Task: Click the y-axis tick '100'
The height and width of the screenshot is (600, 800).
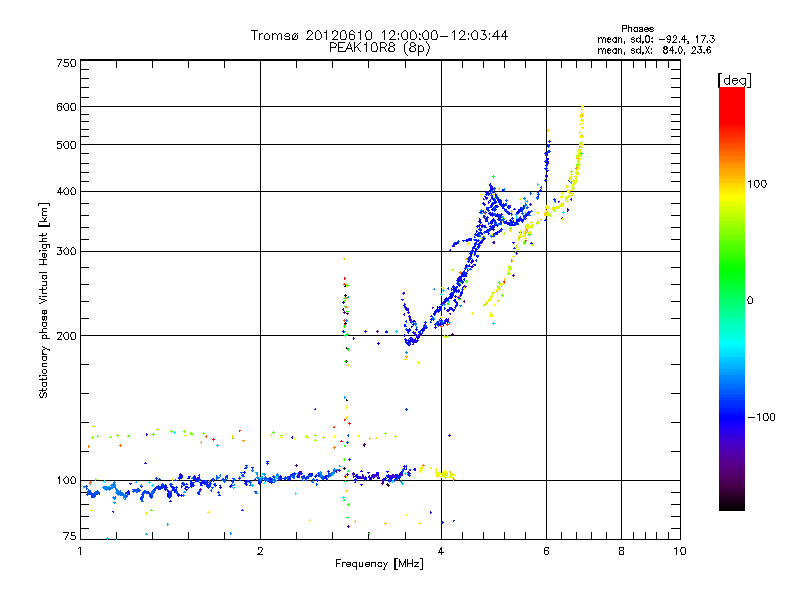Action: (66, 481)
